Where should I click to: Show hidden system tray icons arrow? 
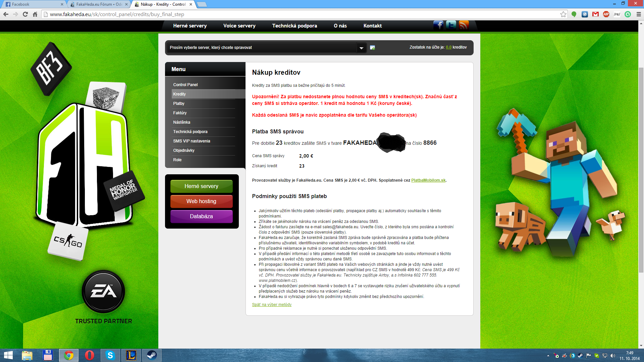pyautogui.click(x=548, y=356)
